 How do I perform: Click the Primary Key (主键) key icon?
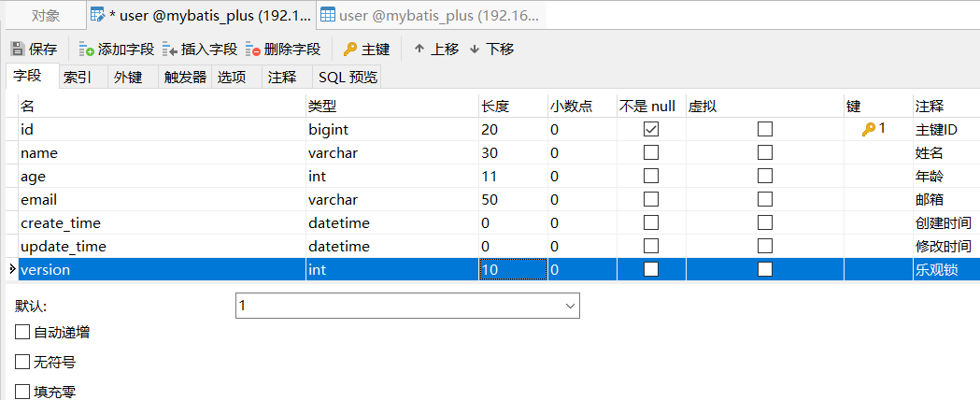(x=350, y=49)
